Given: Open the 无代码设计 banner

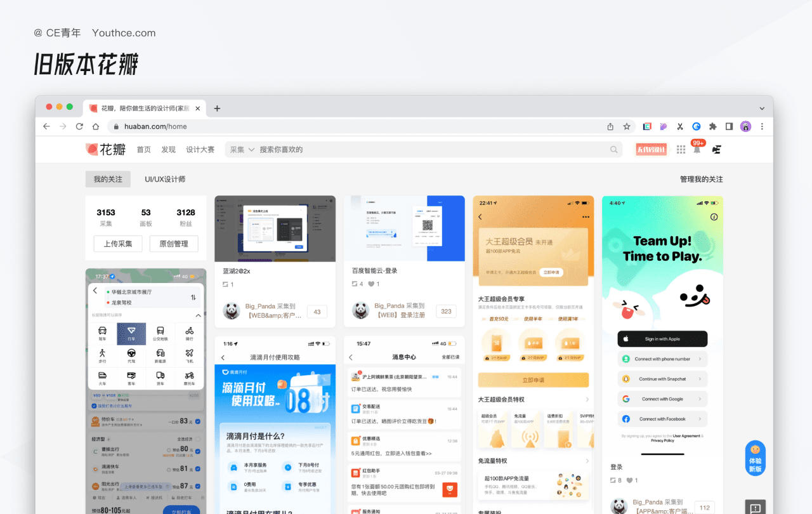Looking at the screenshot, I should tap(652, 150).
